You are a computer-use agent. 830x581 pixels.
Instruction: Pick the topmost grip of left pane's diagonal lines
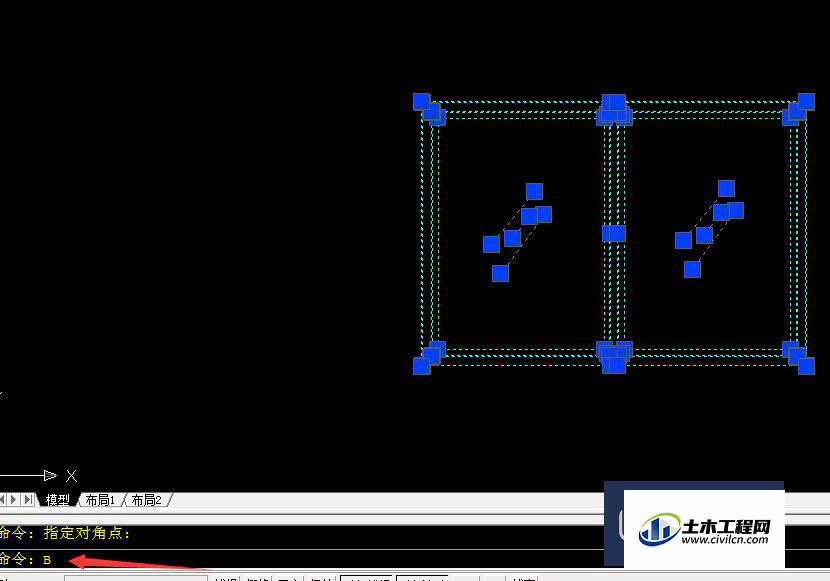[x=535, y=192]
